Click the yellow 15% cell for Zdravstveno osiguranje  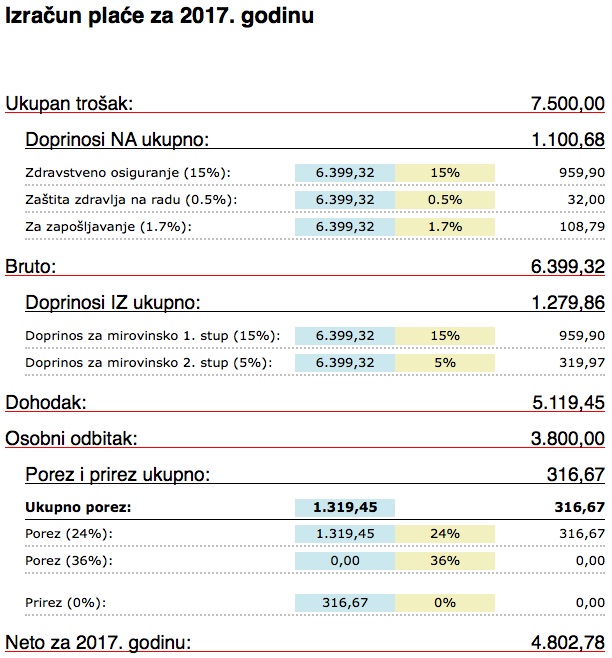click(445, 172)
